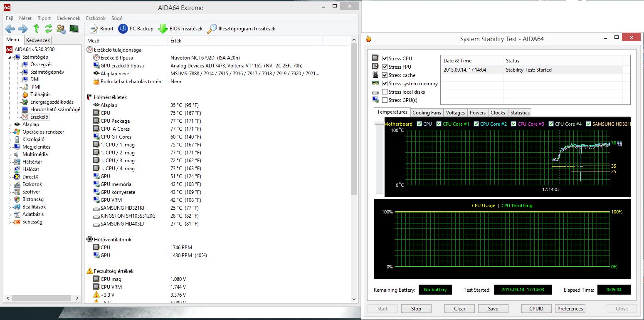Toggle CPU Core #3 graph checkbox
The width and height of the screenshot is (644, 320).
(x=514, y=124)
